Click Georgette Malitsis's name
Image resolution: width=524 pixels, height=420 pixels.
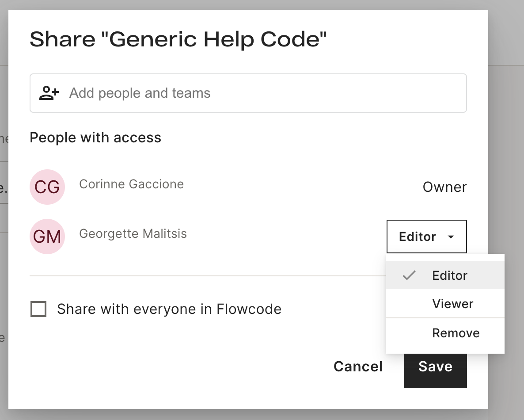[133, 234]
